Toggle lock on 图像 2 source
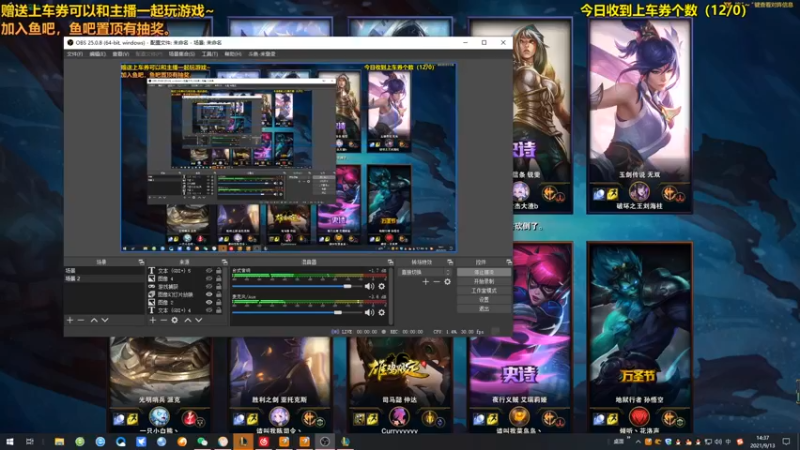Viewport: 800px width, 450px height. 218,302
